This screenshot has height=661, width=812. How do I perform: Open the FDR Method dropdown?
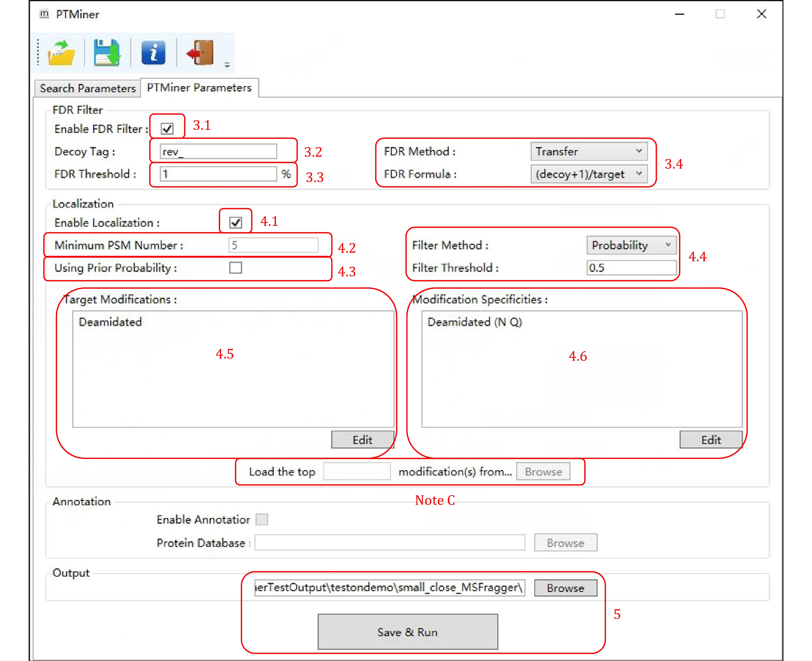(x=589, y=152)
